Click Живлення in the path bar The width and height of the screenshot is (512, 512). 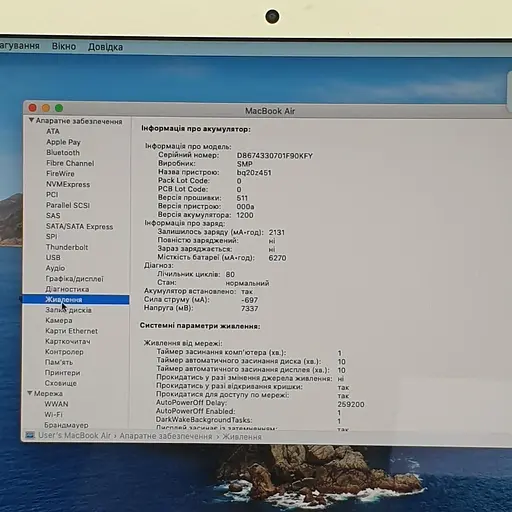242,437
